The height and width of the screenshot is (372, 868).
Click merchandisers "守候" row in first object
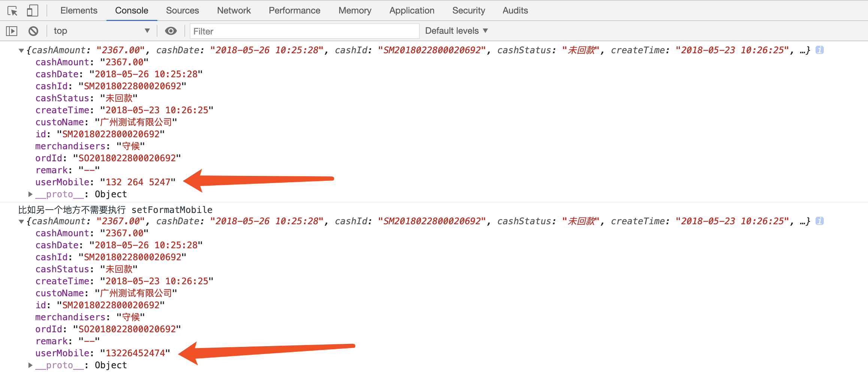[90, 146]
